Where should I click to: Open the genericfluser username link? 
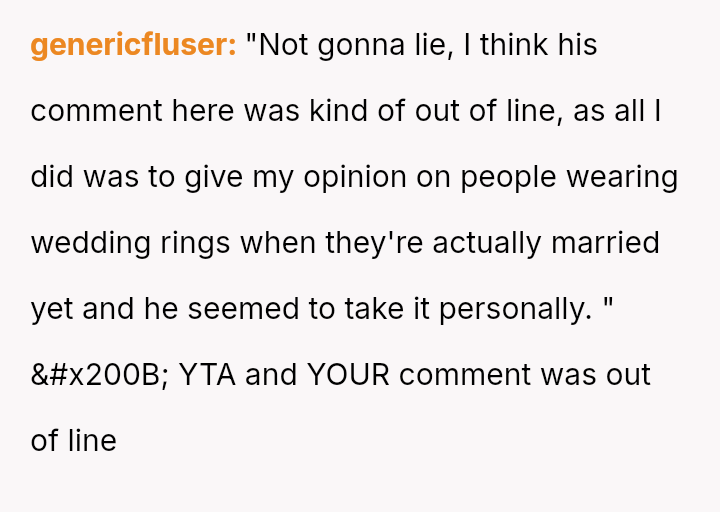(133, 45)
